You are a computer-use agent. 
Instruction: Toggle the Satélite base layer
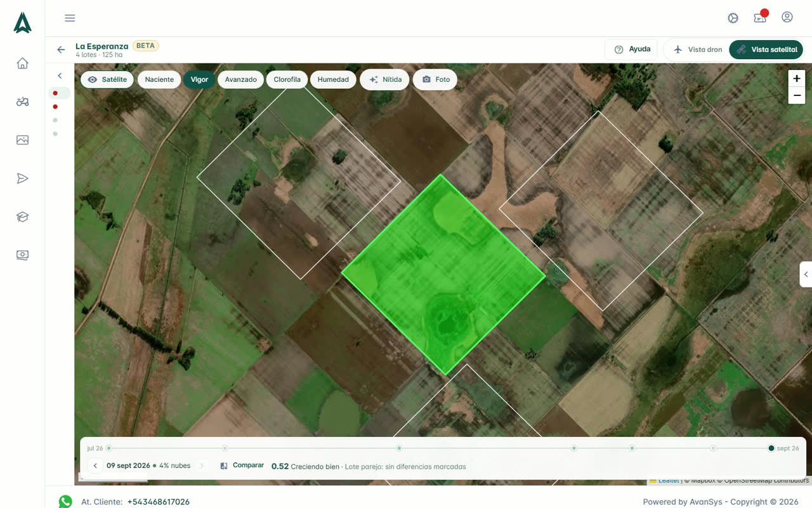coord(107,79)
